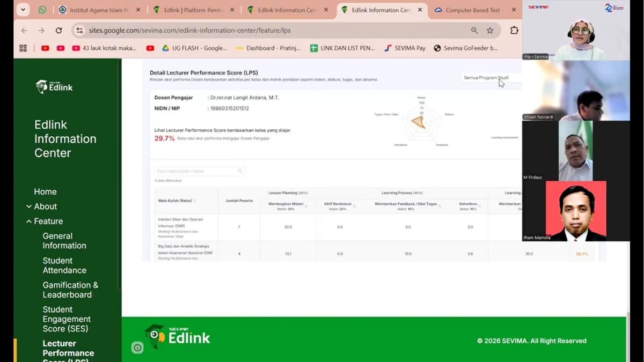This screenshot has height=362, width=644.
Task: Switch to the Computer Based Test tab
Action: click(x=470, y=10)
